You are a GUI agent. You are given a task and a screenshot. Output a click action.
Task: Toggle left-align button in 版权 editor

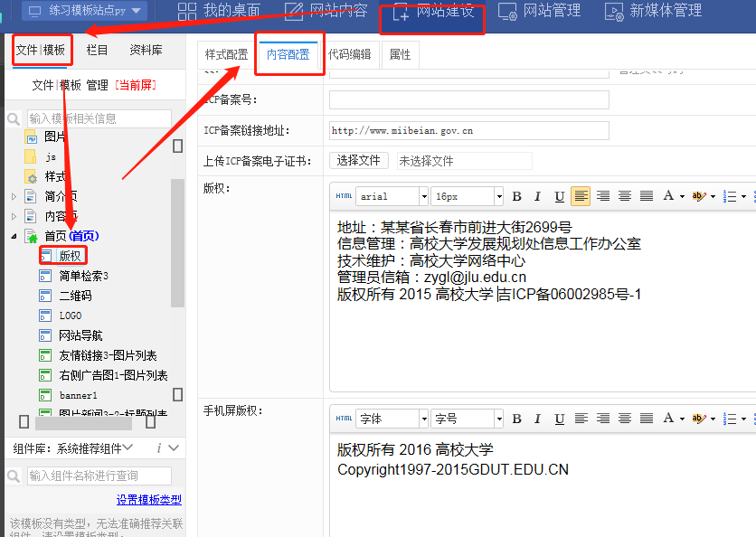coord(581,196)
